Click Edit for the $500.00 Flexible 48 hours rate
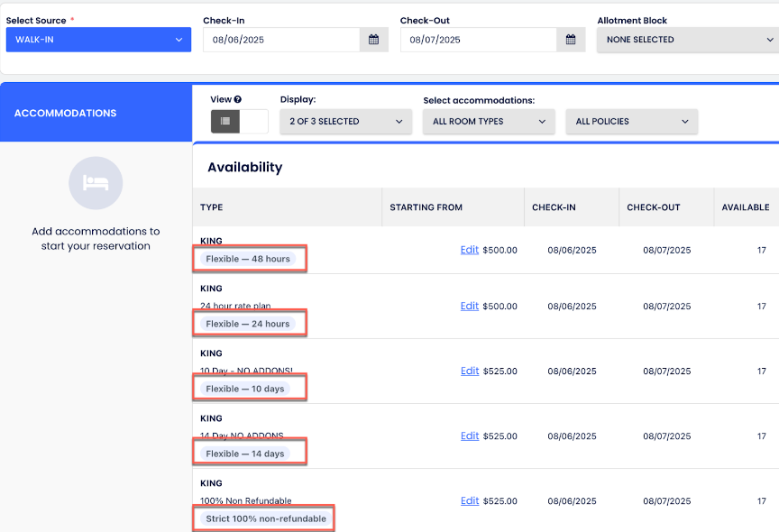This screenshot has width=779, height=532. (469, 250)
